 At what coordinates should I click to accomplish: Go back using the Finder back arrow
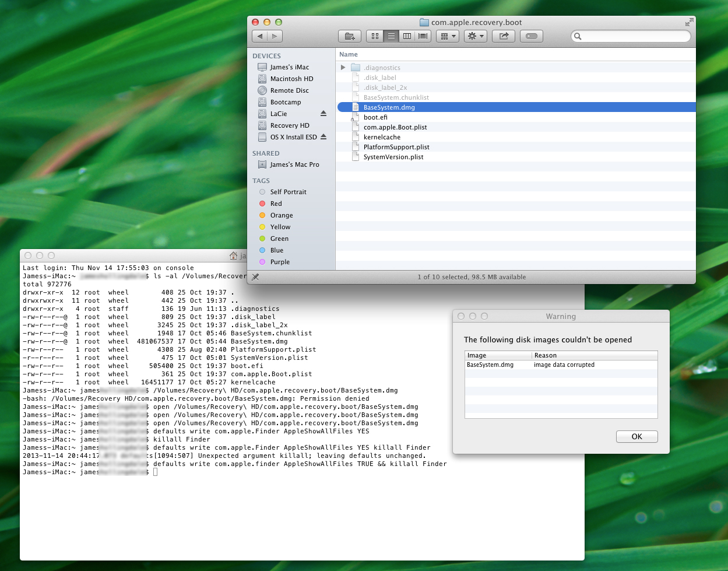[260, 36]
